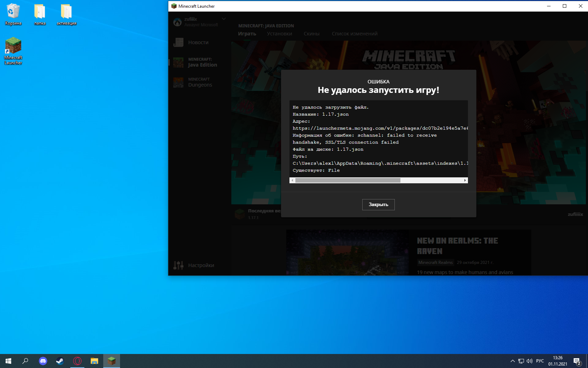The height and width of the screenshot is (368, 588).
Task: Click the Minecraft Launcher title bar icon
Action: click(x=174, y=6)
